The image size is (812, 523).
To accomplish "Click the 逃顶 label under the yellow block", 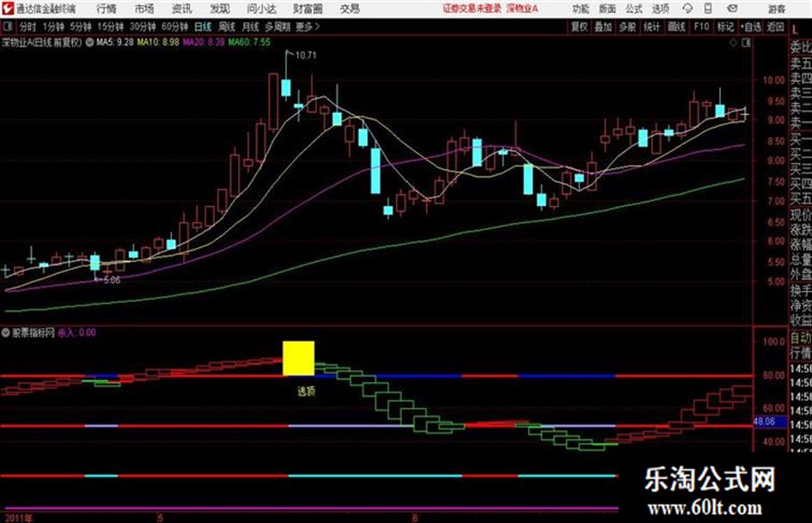I will [306, 392].
